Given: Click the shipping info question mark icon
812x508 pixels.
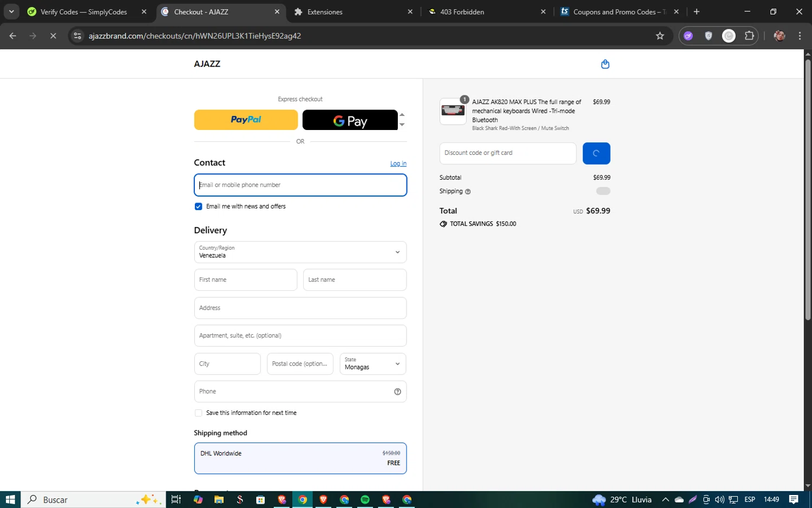Looking at the screenshot, I should 468,192.
